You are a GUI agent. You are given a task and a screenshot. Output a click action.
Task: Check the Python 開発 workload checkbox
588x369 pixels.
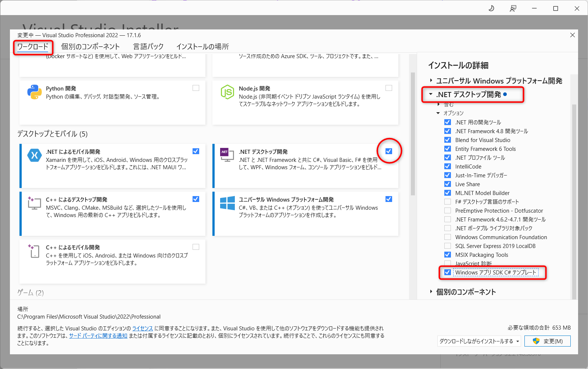tap(196, 88)
